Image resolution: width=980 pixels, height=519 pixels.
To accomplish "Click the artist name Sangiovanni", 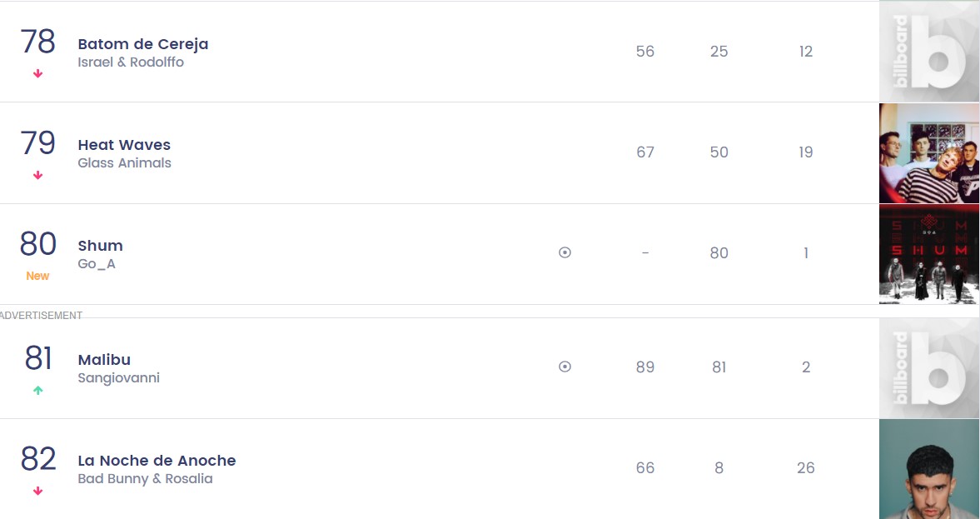I will click(118, 378).
